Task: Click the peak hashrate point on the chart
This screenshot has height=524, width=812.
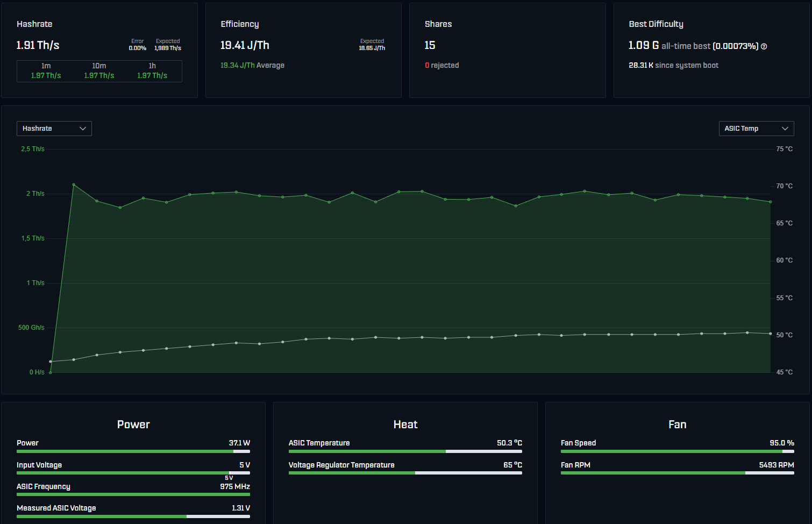Action: (x=74, y=185)
